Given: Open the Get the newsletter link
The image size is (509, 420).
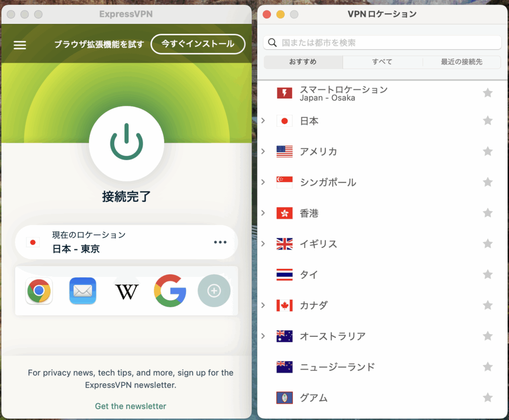Looking at the screenshot, I should click(131, 406).
